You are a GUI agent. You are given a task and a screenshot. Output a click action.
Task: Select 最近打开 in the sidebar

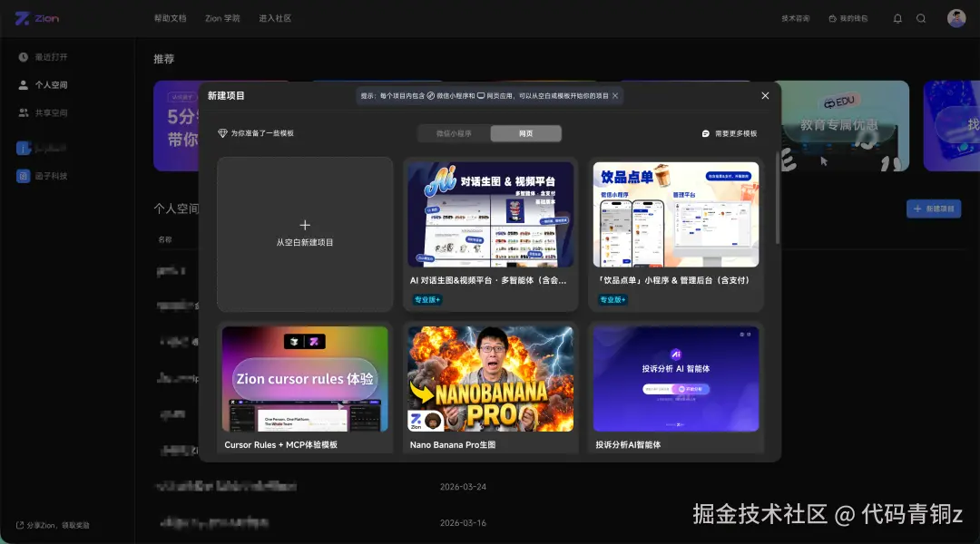coord(51,57)
